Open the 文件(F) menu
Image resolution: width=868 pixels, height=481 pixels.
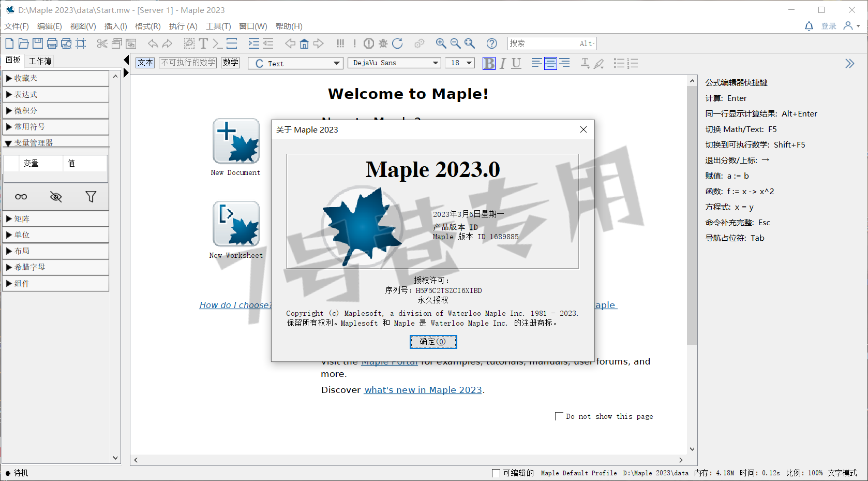(x=17, y=26)
